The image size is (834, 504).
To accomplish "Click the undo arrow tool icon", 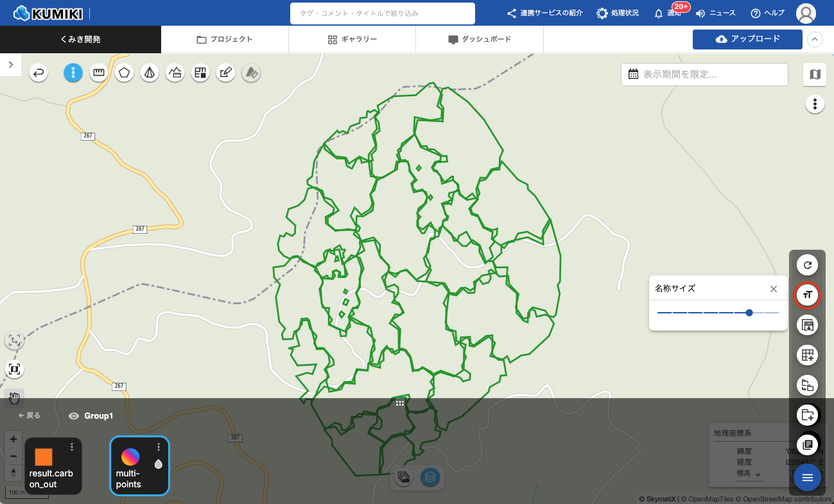I will tap(39, 73).
